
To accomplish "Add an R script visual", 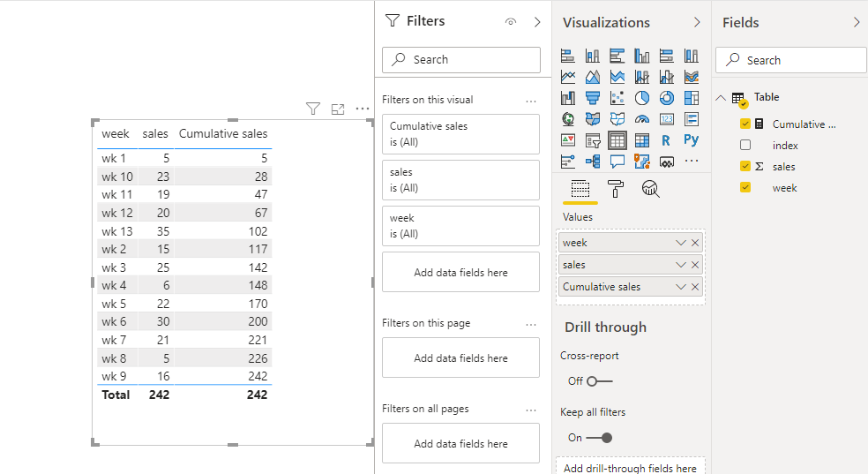I will 666,140.
